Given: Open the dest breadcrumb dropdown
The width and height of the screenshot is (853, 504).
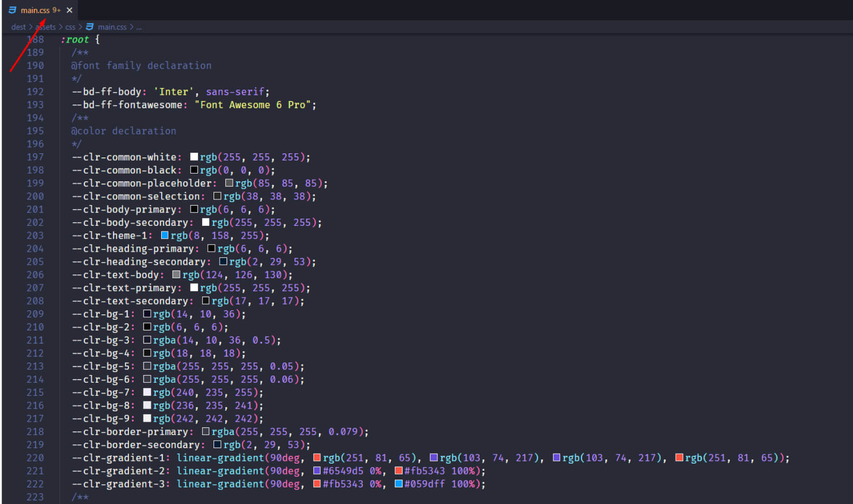Looking at the screenshot, I should coord(18,27).
